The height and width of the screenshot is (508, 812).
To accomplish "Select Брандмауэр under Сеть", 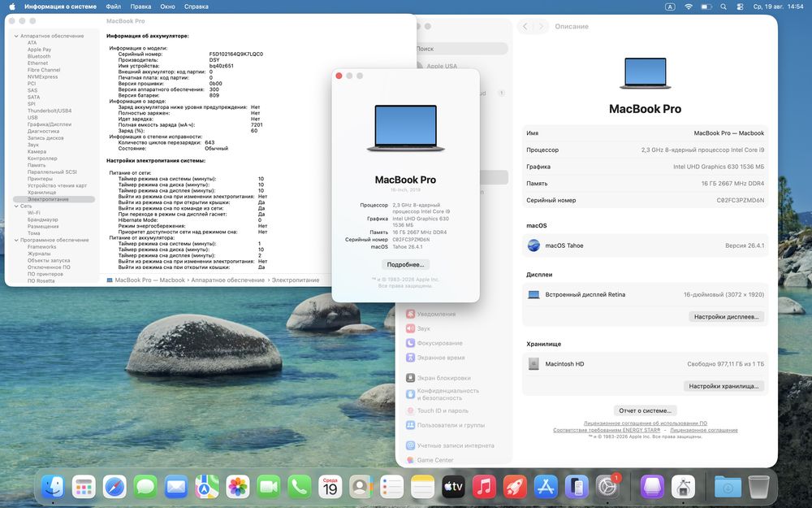I will tap(42, 219).
